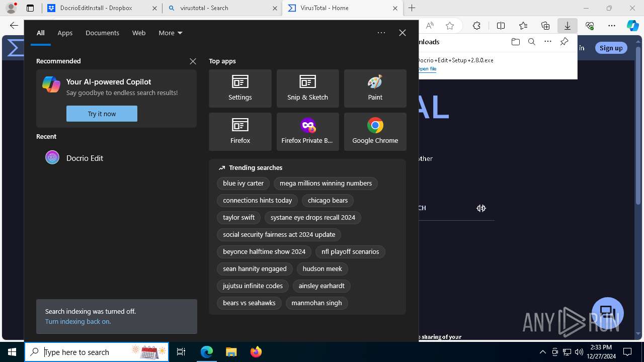This screenshot has height=362, width=644.
Task: Search trending 'manmohan singh'
Action: [x=316, y=303]
